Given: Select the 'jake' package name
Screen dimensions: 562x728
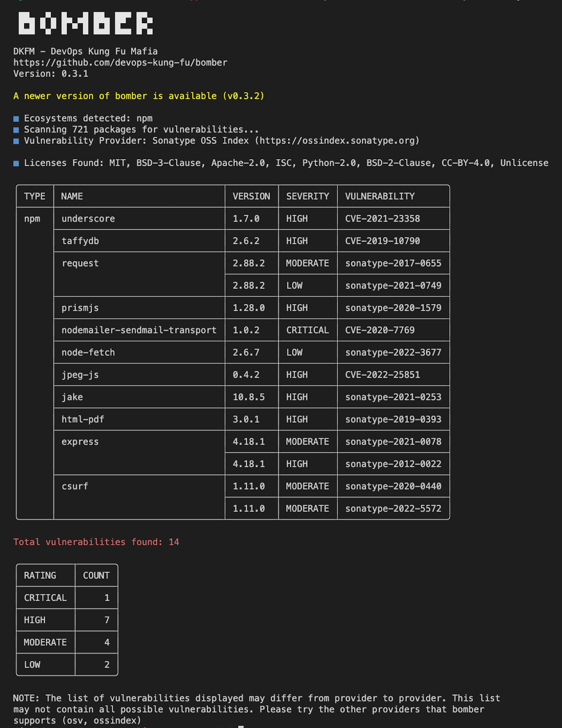Looking at the screenshot, I should click(x=72, y=397).
